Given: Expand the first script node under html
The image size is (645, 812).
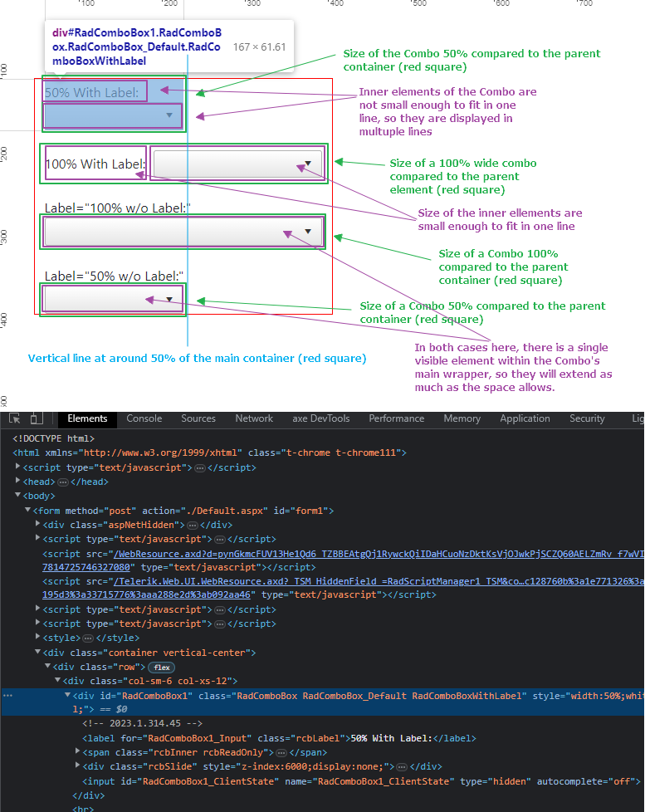Looking at the screenshot, I should coord(18,467).
